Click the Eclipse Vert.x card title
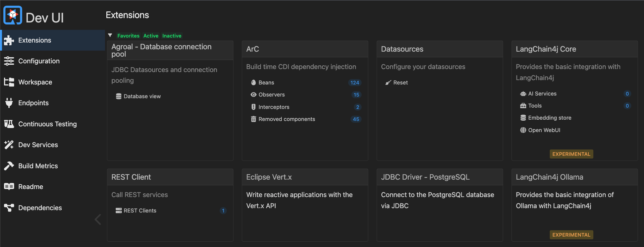 (x=269, y=177)
